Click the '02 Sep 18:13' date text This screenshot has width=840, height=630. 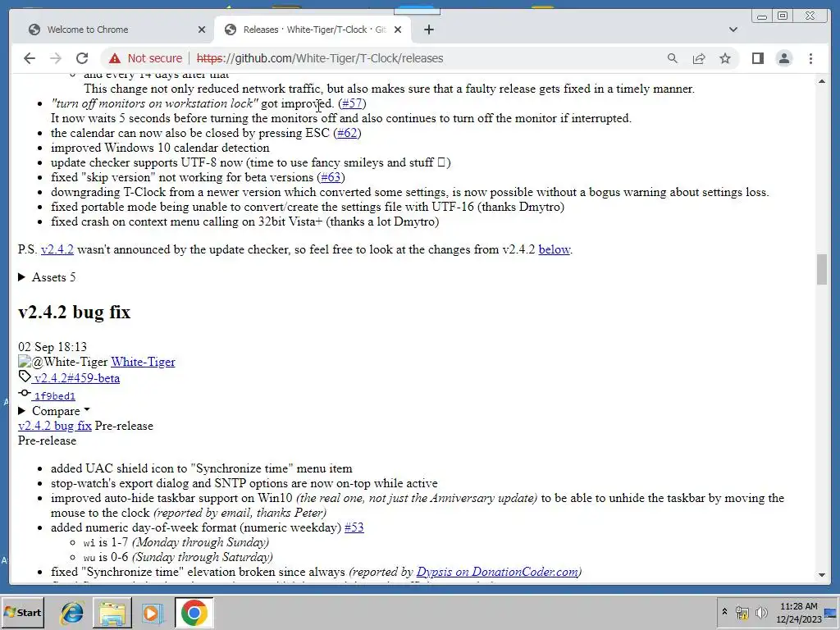[x=52, y=347]
